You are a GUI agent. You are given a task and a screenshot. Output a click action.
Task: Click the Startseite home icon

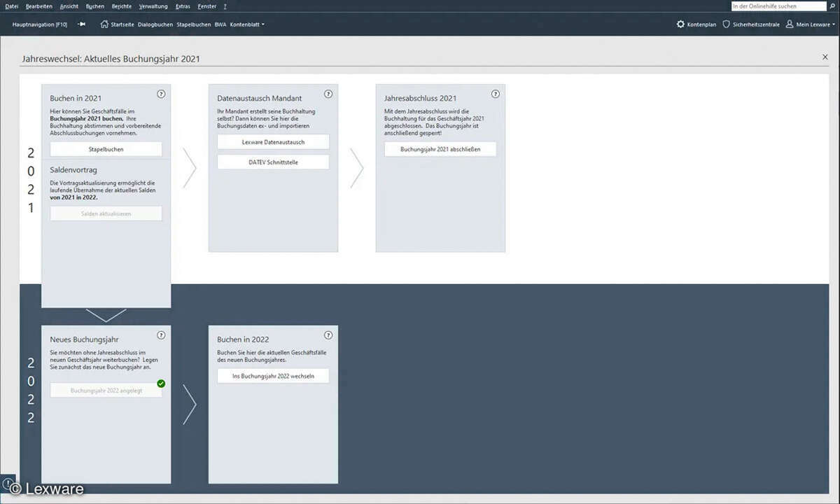[104, 24]
